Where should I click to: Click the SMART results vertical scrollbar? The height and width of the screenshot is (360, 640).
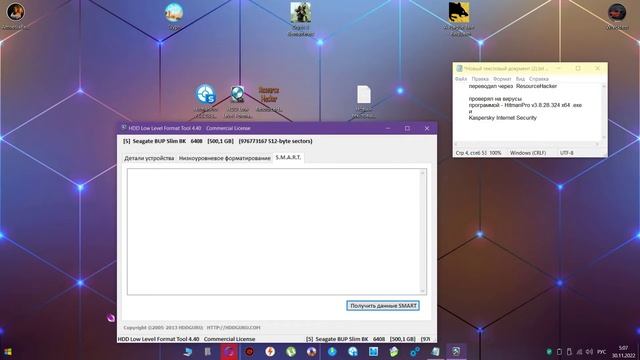pos(422,231)
